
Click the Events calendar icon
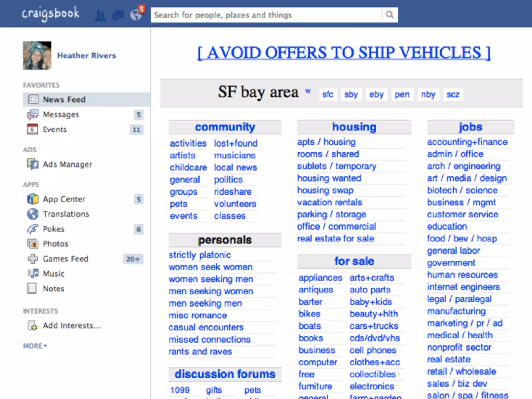(32, 129)
